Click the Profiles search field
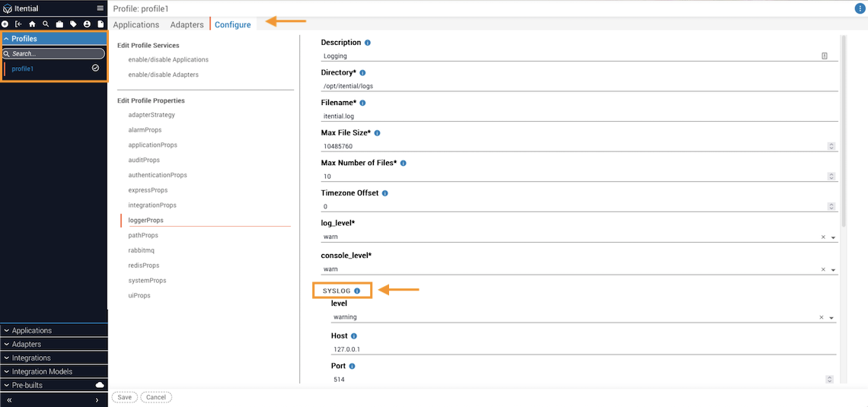 click(53, 54)
